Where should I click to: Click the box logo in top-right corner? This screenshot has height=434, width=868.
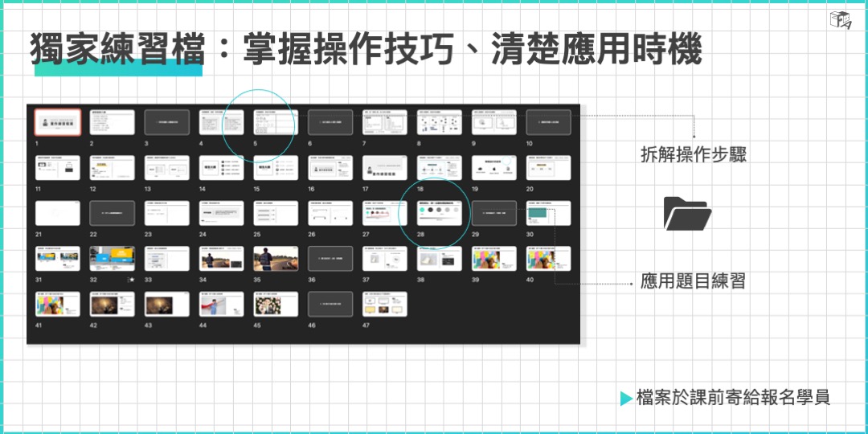tap(841, 21)
